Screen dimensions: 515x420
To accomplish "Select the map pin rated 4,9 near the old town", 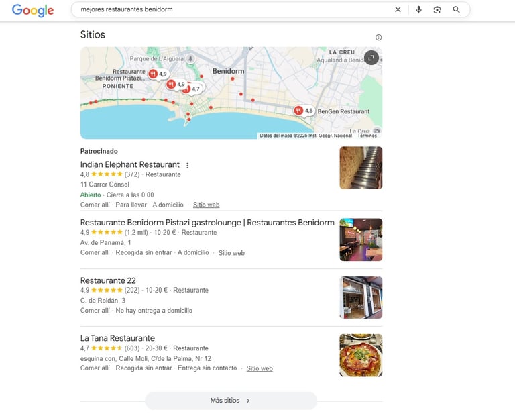I will 176,85.
